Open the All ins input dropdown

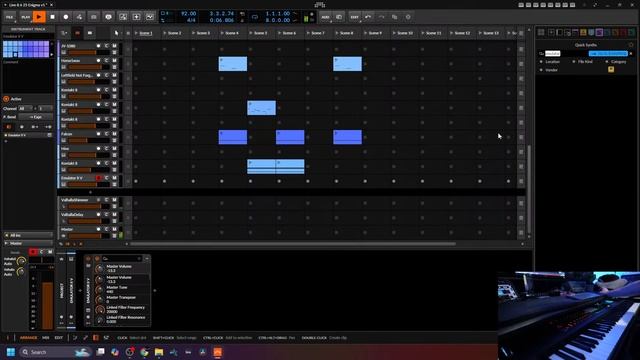(28, 236)
